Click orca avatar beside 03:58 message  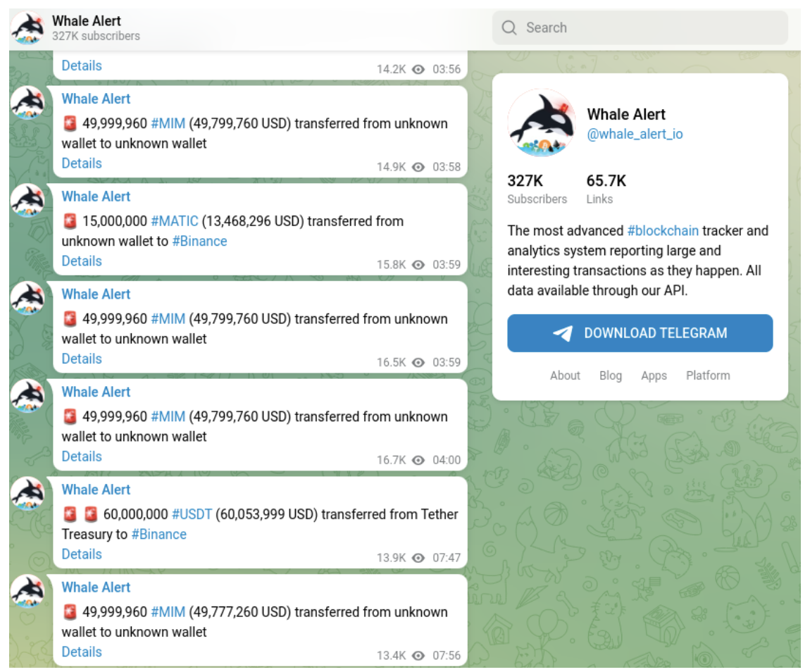(x=28, y=103)
